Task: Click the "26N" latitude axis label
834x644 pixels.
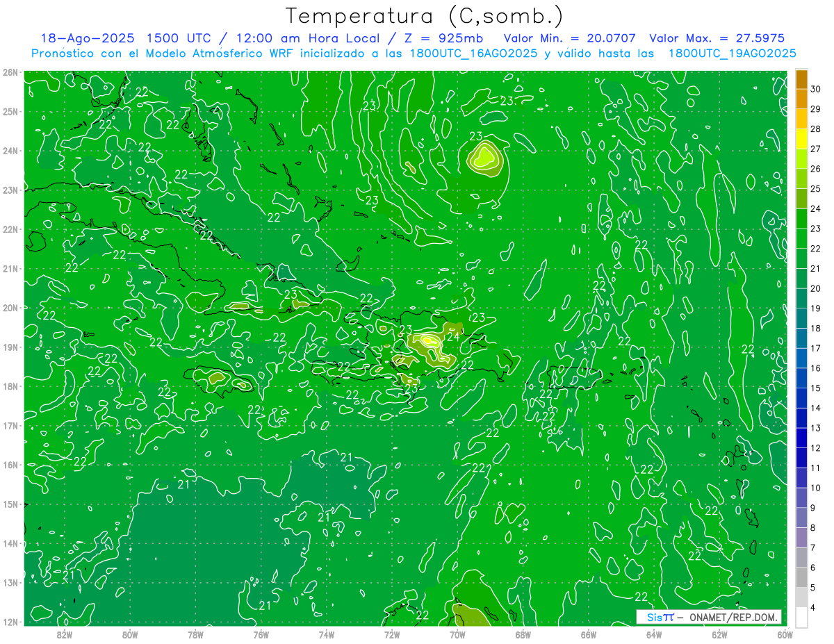Action: click(10, 72)
